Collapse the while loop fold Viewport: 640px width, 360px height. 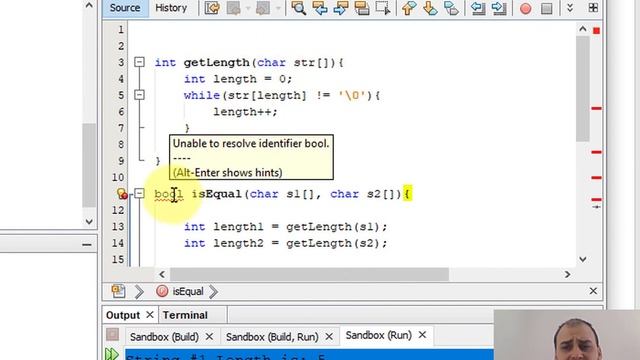(139, 95)
